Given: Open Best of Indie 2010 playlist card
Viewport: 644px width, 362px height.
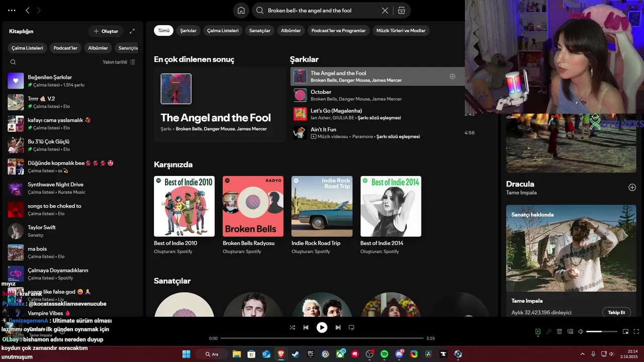Looking at the screenshot, I should [184, 215].
